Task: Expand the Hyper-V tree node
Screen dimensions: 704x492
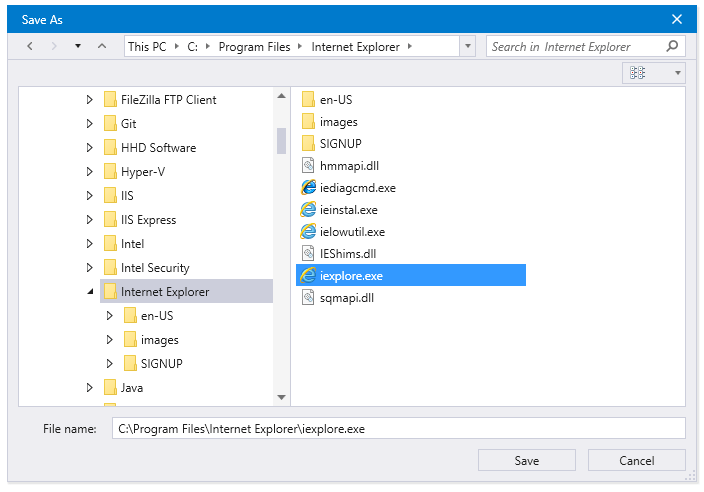Action: (x=89, y=171)
